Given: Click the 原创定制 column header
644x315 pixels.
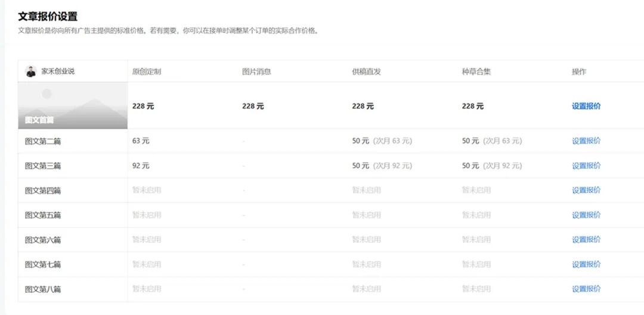Looking at the screenshot, I should (x=147, y=72).
